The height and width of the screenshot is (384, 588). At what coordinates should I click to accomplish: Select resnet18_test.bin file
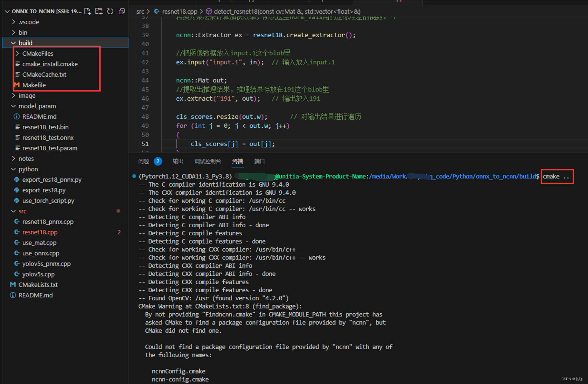[x=45, y=127]
